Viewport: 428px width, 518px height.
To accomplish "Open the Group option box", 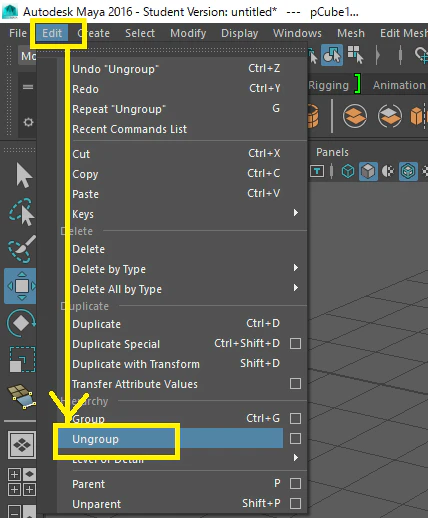I will click(295, 418).
